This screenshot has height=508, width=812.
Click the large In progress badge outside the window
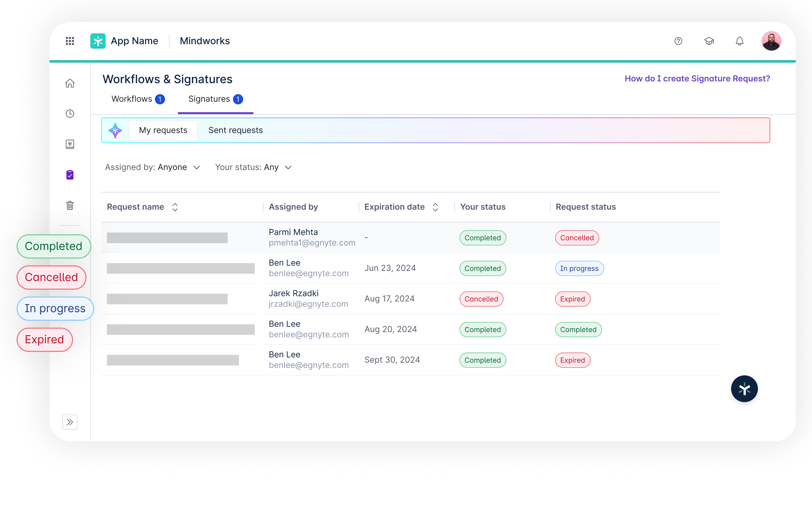click(x=55, y=308)
